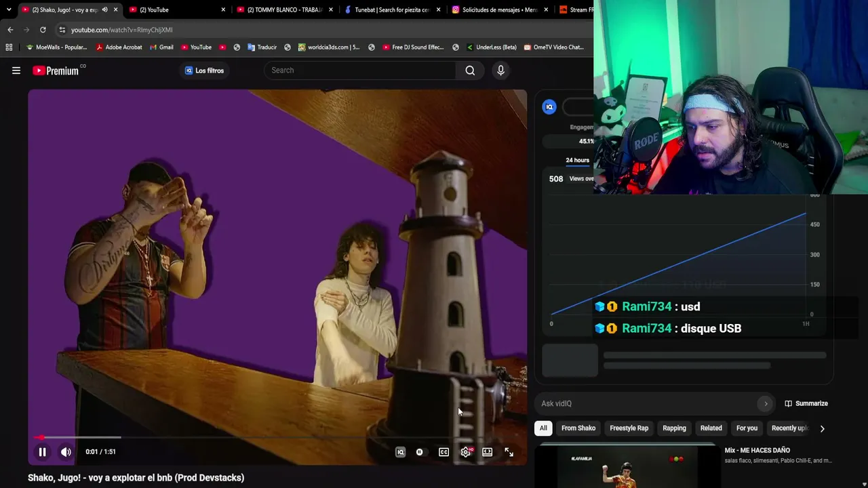Show more filter chips with right arrow

pyautogui.click(x=822, y=428)
